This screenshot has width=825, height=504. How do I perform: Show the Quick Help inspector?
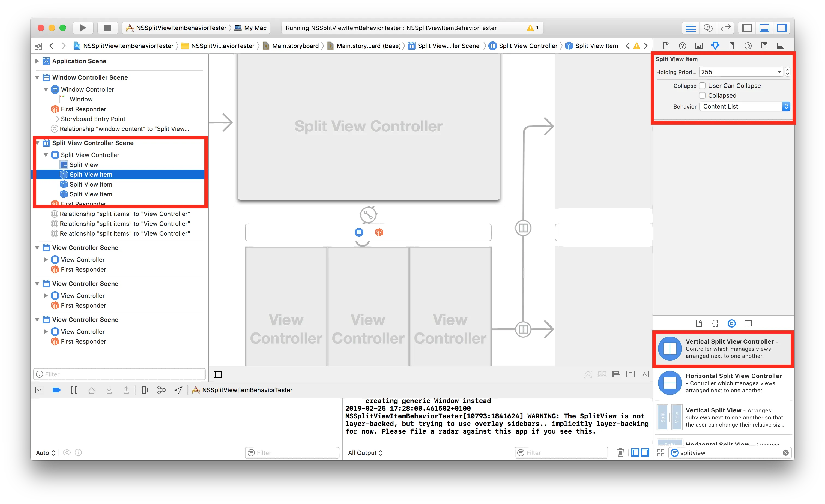click(x=682, y=46)
